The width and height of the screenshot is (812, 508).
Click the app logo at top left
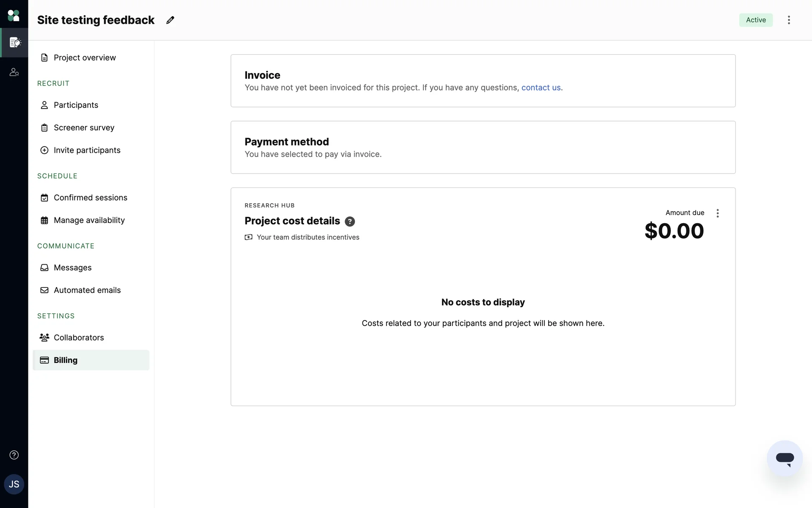[x=14, y=16]
